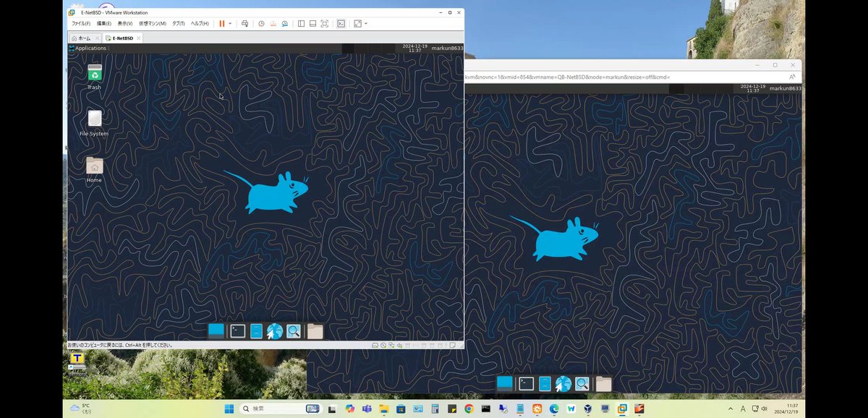
Task: Open the weather widget showing 5°C
Action: pos(80,409)
